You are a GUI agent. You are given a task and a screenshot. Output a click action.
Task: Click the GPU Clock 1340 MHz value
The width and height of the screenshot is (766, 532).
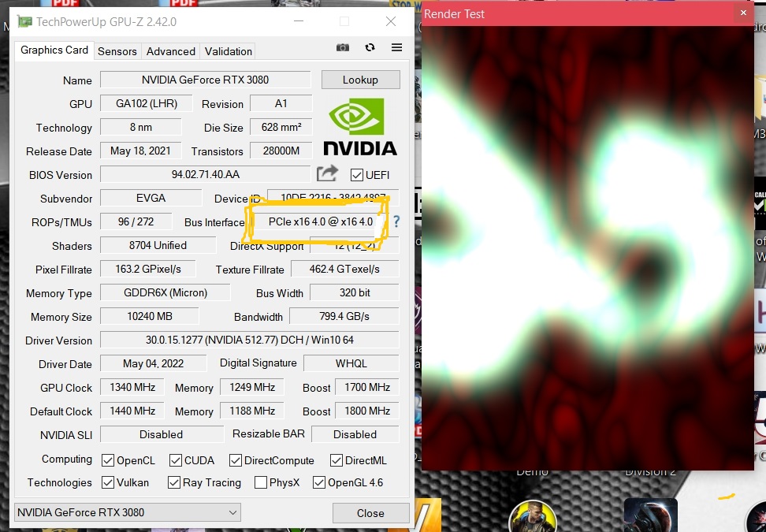[132, 388]
